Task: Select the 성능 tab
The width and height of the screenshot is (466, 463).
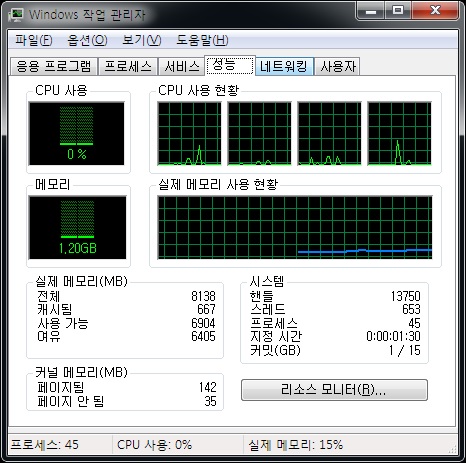Action: click(230, 65)
